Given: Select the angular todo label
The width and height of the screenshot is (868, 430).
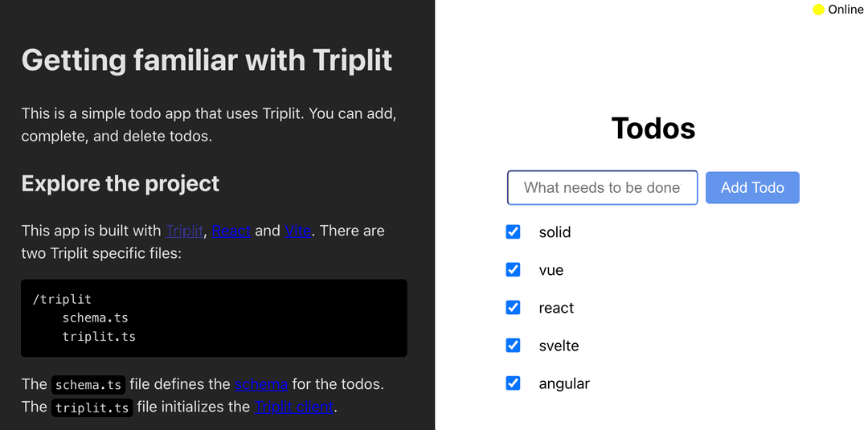Looking at the screenshot, I should (564, 383).
